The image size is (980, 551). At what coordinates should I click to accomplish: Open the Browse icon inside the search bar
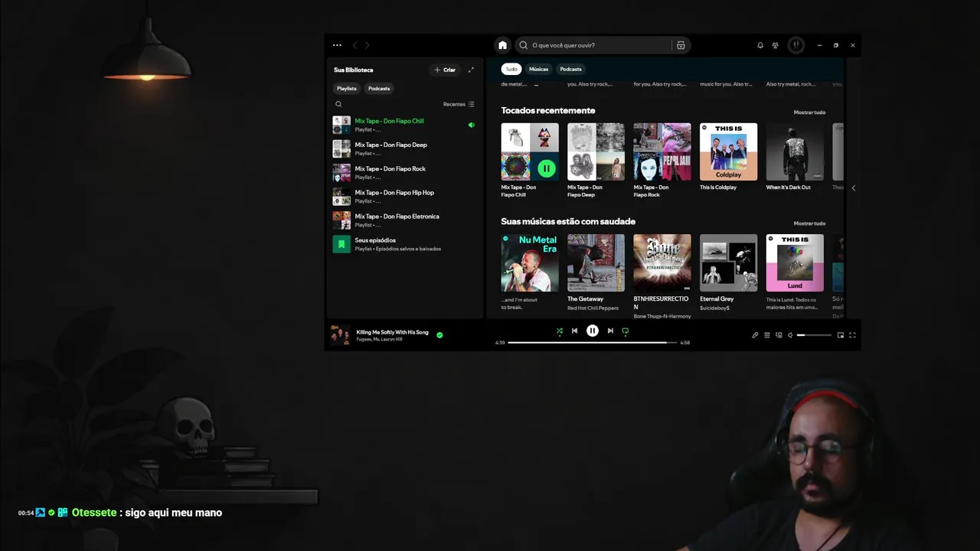pyautogui.click(x=681, y=45)
